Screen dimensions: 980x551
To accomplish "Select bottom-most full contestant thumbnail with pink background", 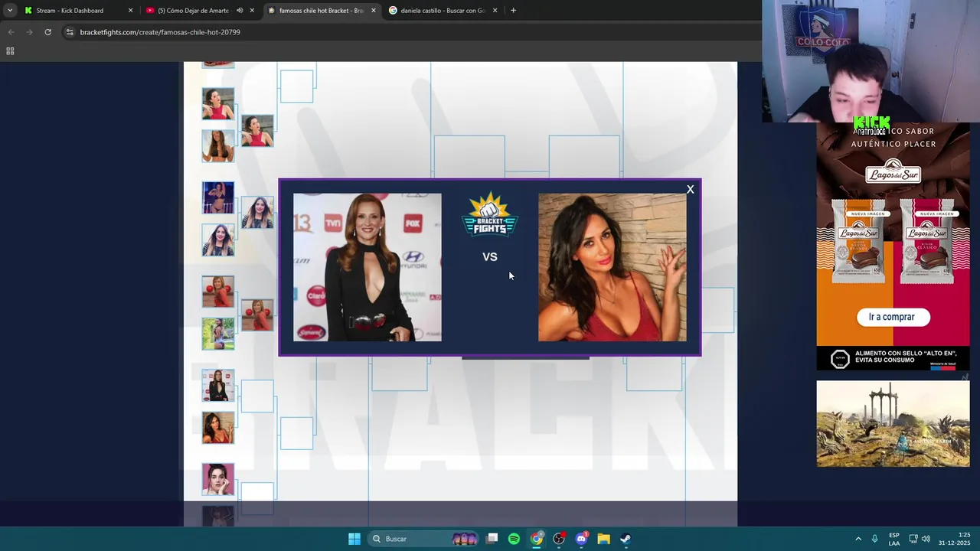I will click(218, 479).
